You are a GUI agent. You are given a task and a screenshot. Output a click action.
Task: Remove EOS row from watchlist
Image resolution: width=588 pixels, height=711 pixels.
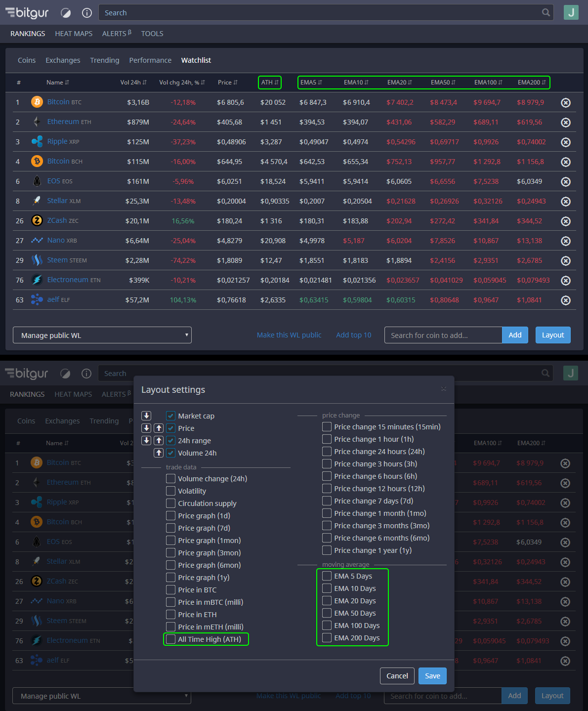[x=566, y=182]
